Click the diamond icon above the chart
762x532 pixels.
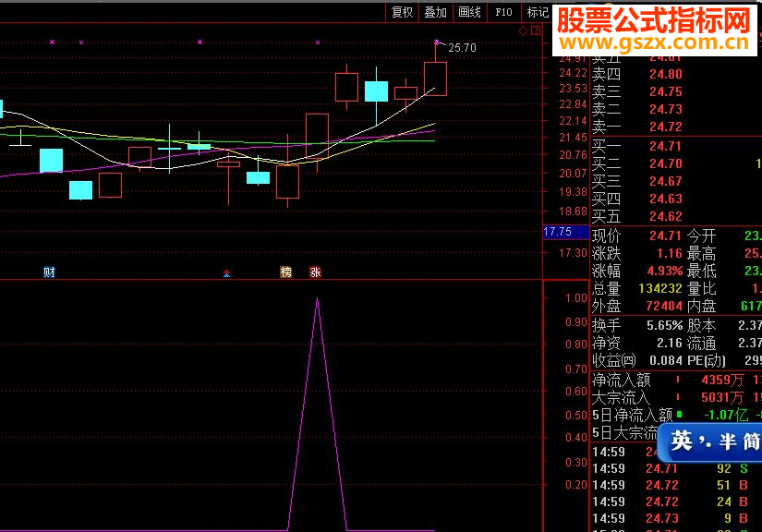click(x=524, y=31)
